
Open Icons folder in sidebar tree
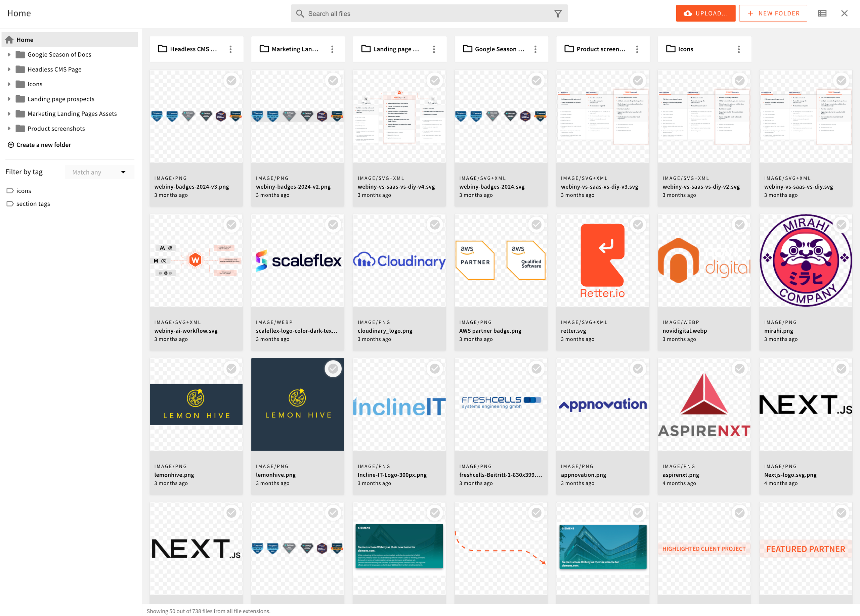pyautogui.click(x=35, y=84)
